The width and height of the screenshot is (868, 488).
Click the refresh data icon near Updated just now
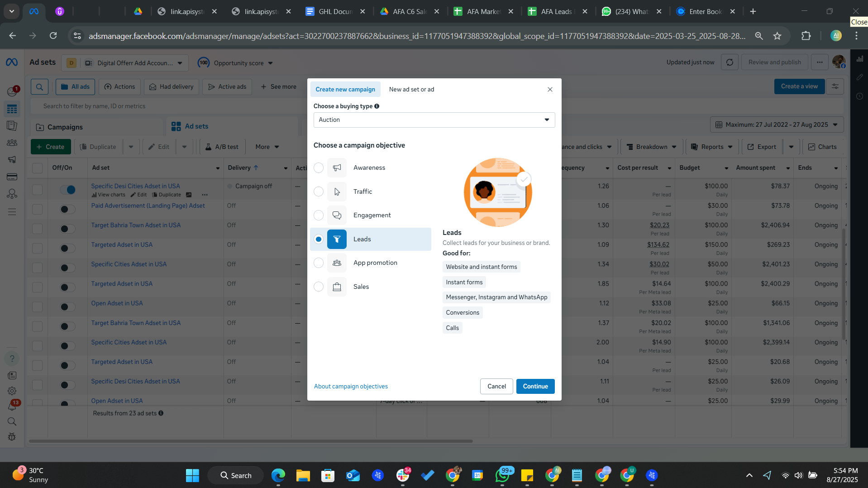730,62
